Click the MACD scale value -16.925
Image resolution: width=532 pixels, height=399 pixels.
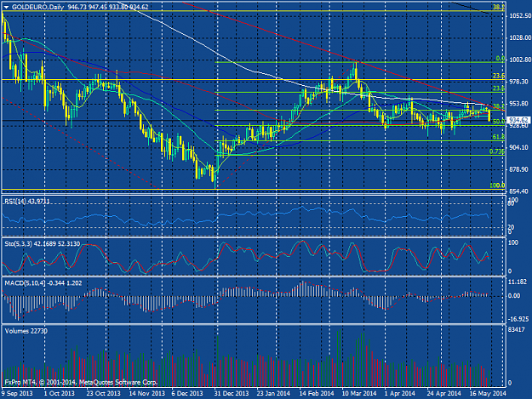tap(518, 319)
